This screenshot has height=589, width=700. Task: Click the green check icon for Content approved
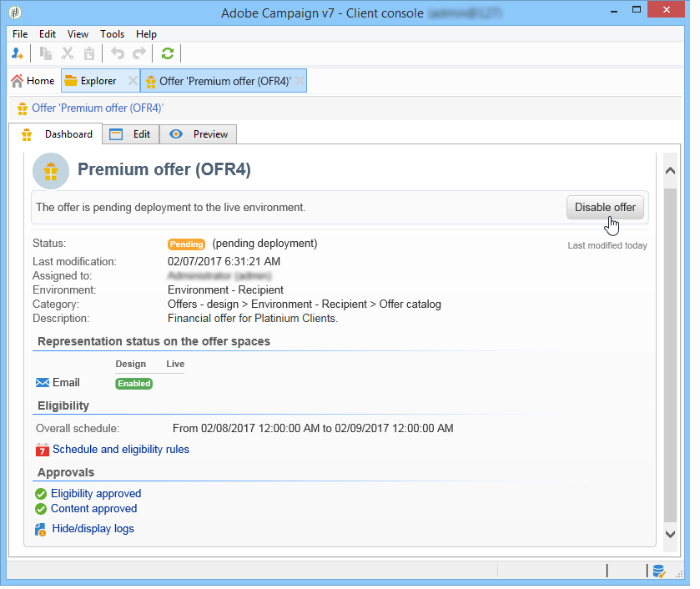pos(41,509)
